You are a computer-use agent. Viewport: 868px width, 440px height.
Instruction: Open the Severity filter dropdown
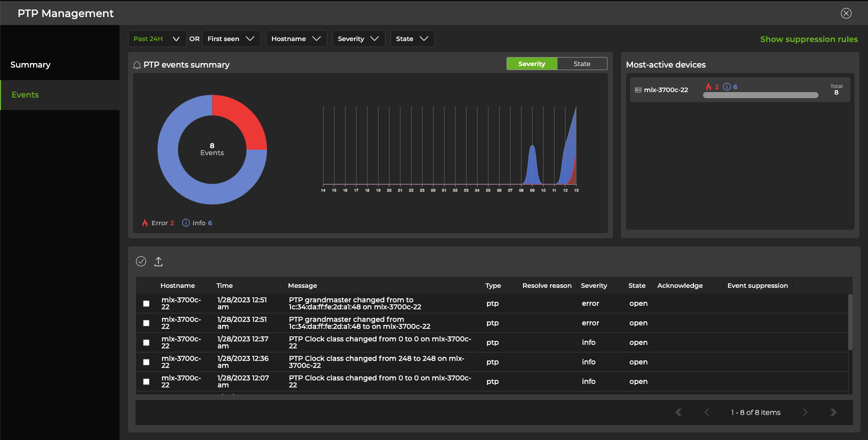tap(358, 39)
